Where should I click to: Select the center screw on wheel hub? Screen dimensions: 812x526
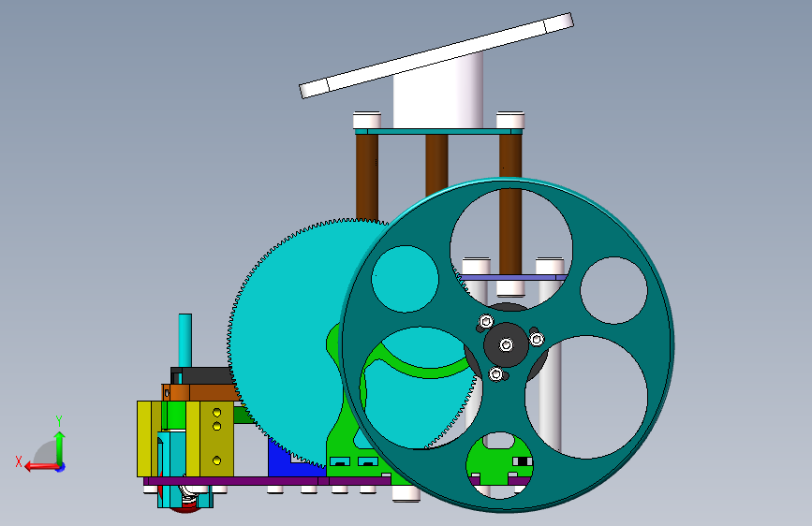tap(507, 344)
